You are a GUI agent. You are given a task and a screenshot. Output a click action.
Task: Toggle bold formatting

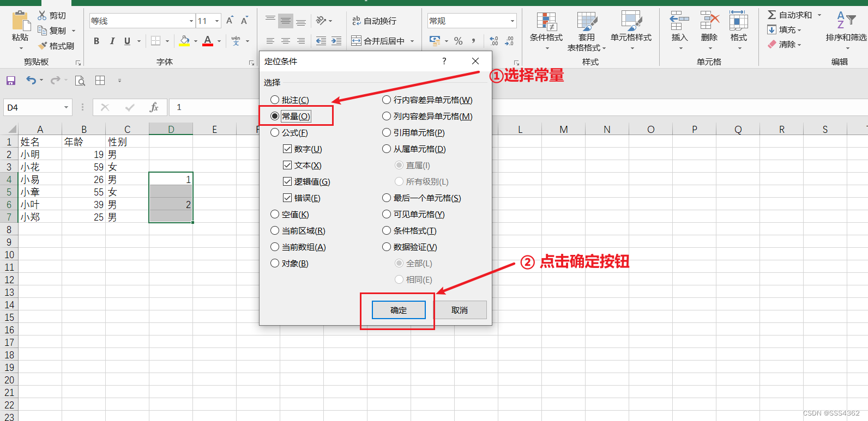[97, 41]
